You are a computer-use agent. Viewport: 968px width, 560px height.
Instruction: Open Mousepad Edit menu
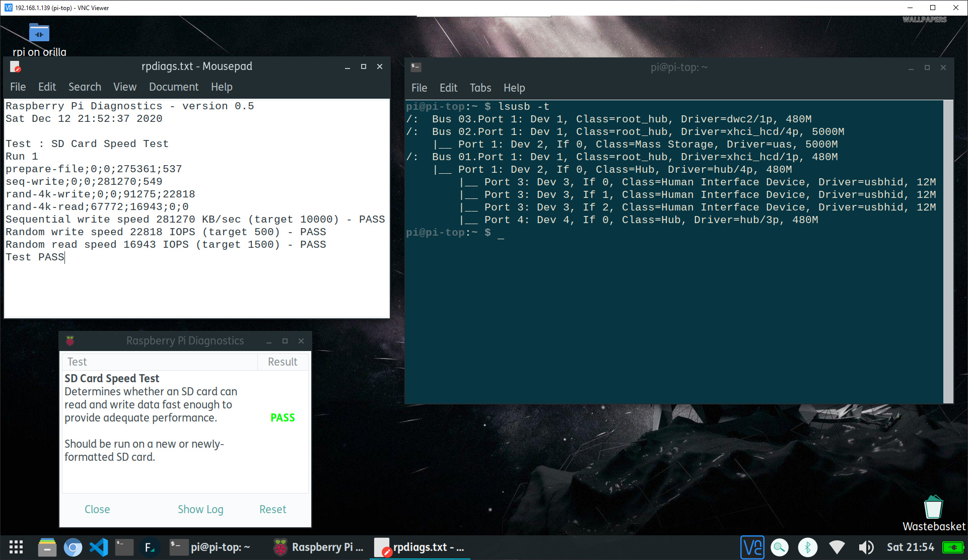click(x=47, y=87)
